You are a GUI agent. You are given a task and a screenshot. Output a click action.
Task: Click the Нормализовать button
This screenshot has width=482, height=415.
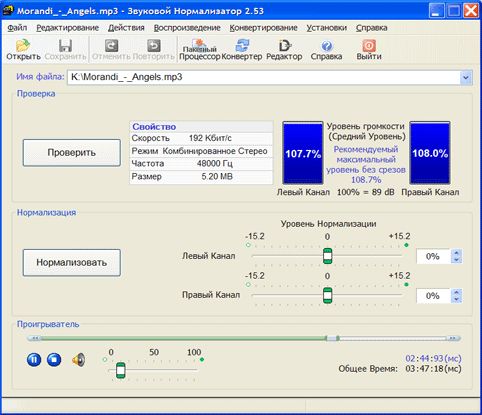[x=72, y=262]
